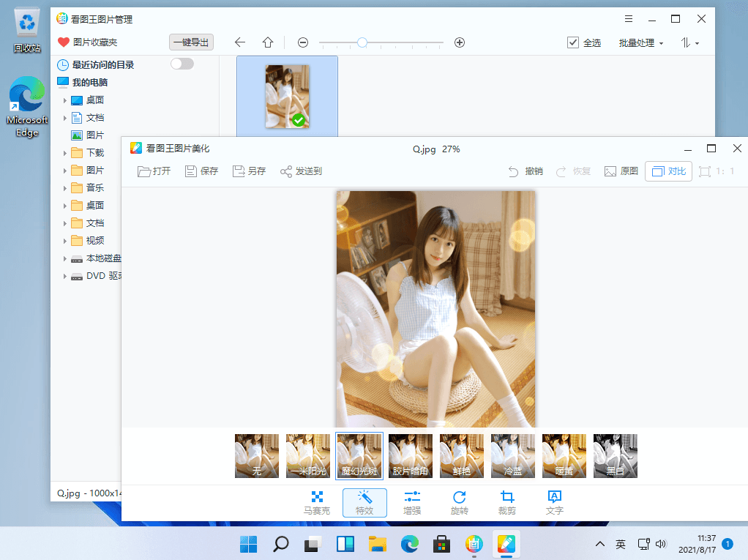Open the Text (文字) tool
Screen dimensions: 748x560
coord(554,503)
